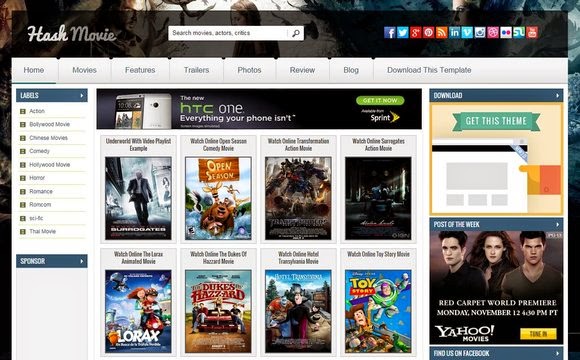Collapse the Sponsor panel arrow

click(x=82, y=261)
